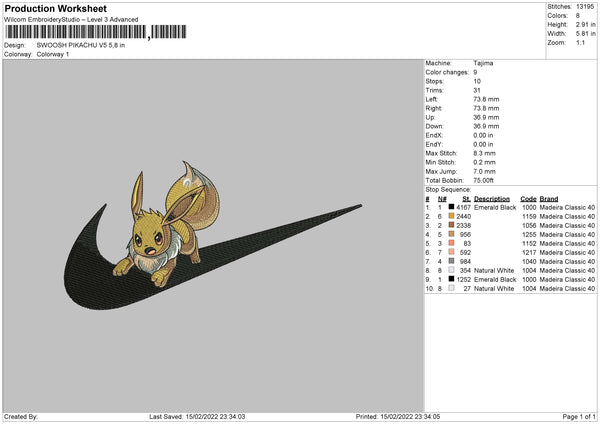Click the white swatch in stop row 8

(452, 270)
